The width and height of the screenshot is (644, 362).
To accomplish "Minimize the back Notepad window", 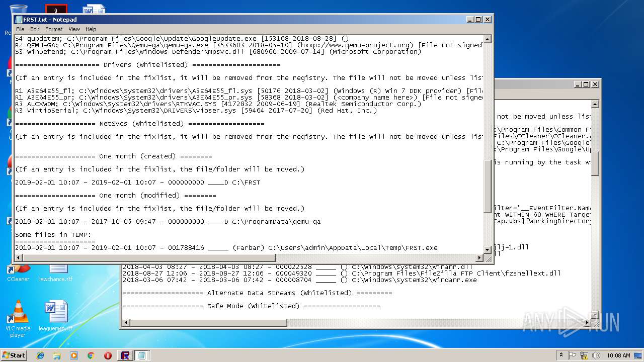I will tap(578, 84).
